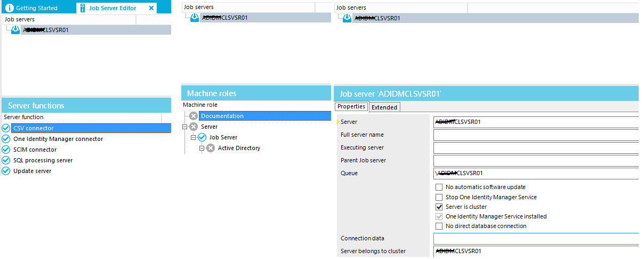
Task: Toggle the CSV connector check icon
Action: point(6,128)
